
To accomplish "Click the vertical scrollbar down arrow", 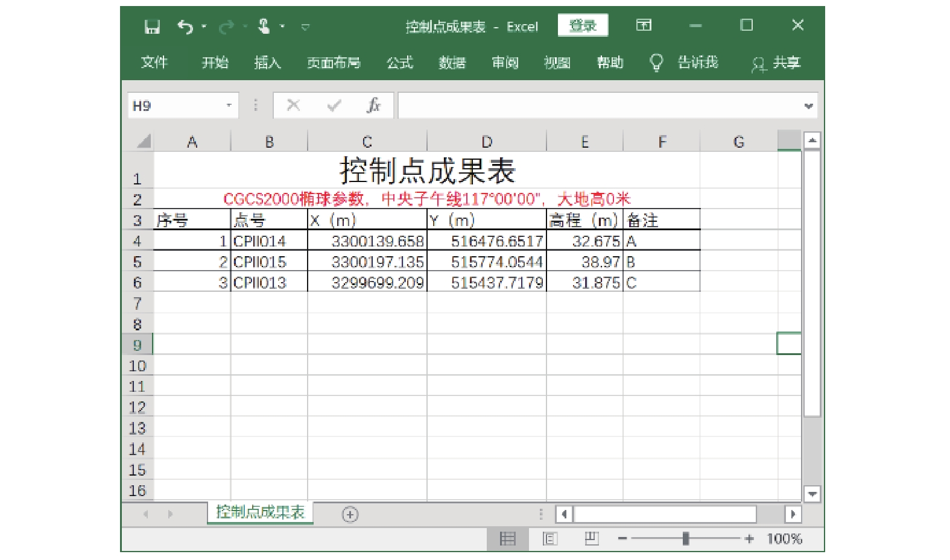I will 812,494.
